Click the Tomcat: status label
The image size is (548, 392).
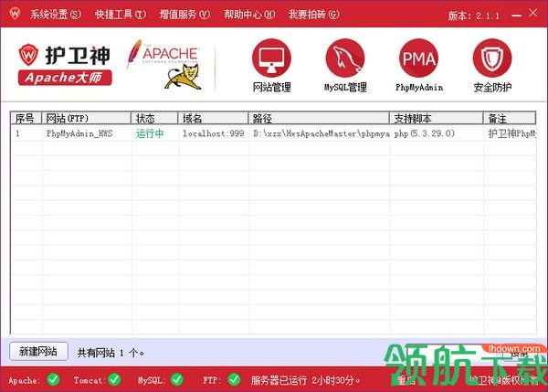[x=90, y=380]
